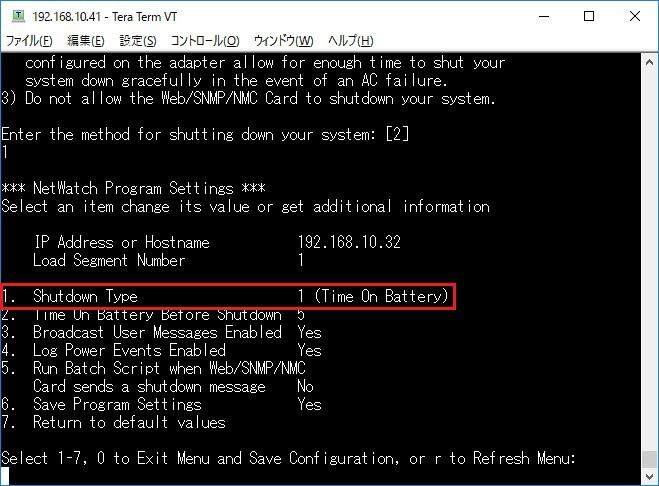The width and height of the screenshot is (659, 486).
Task: Click the 'Shutdown Type' row label
Action: (85, 296)
